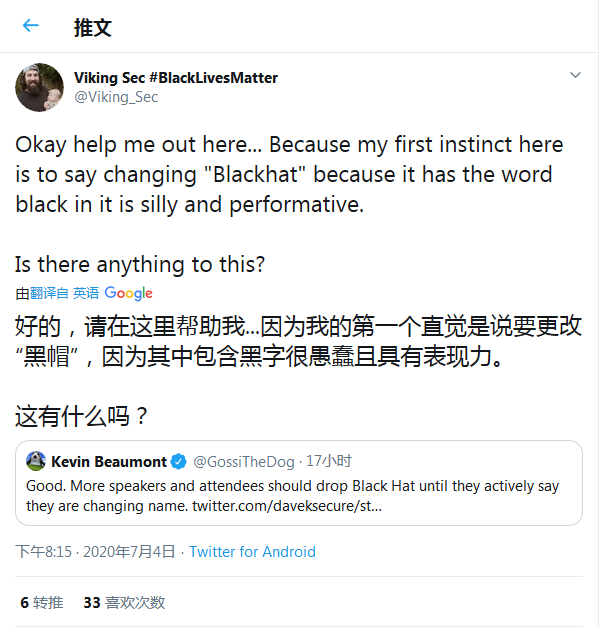
Task: Open Kevin Beaumont's small avatar
Action: tap(36, 461)
